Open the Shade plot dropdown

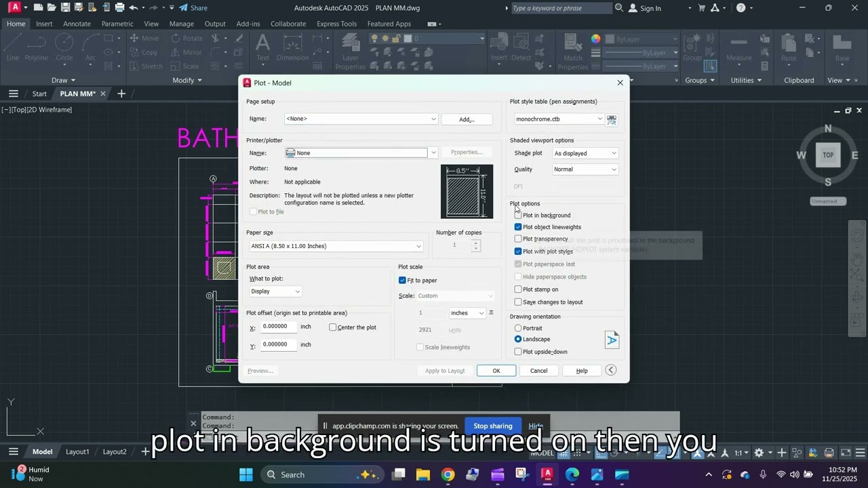tap(585, 153)
